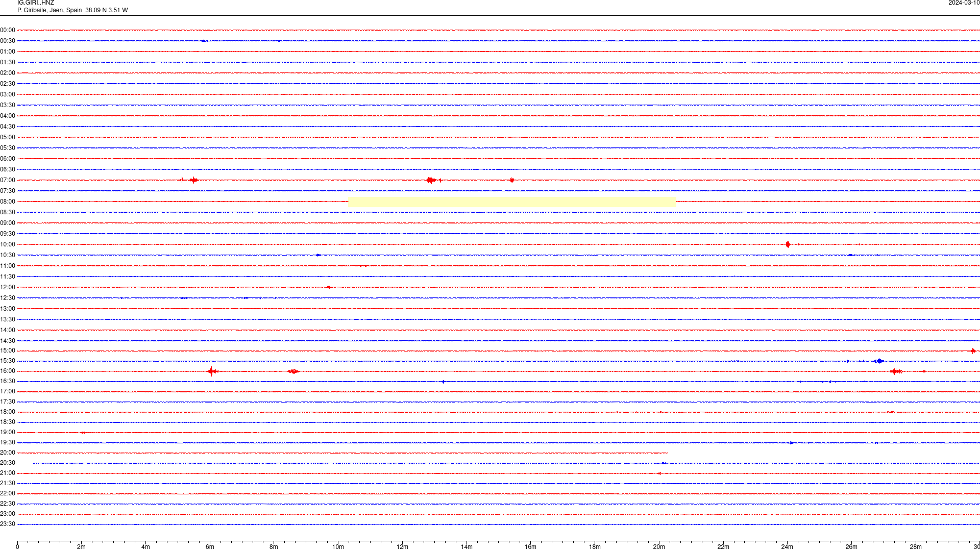Click the 24m axis tick label
The image size is (980, 551).
(787, 547)
